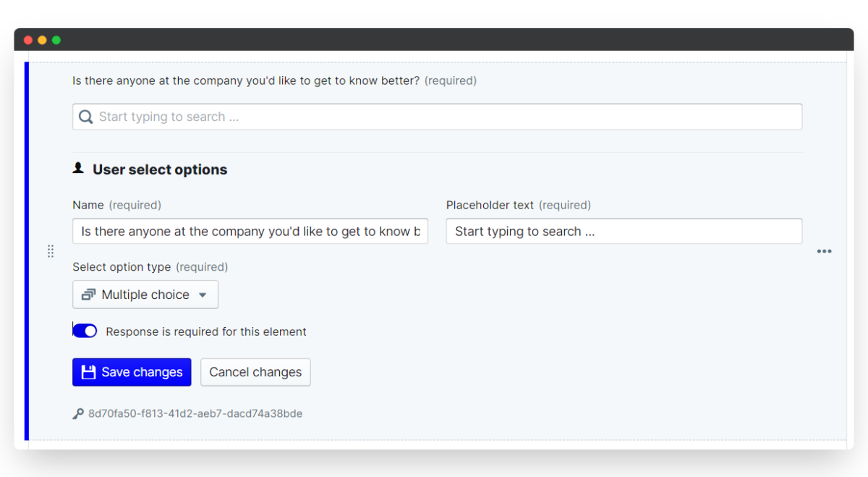Open the three-dot more options menu
Screen dimensions: 868x477
[x=824, y=251]
